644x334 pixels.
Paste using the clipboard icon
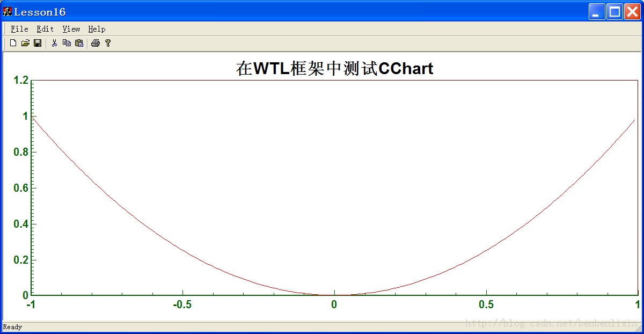click(78, 43)
